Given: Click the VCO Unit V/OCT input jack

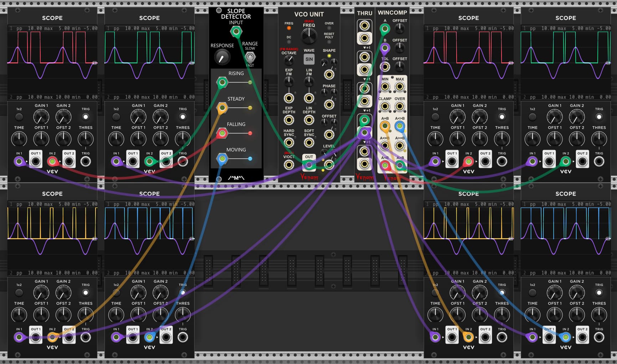Looking at the screenshot, I should point(289,165).
